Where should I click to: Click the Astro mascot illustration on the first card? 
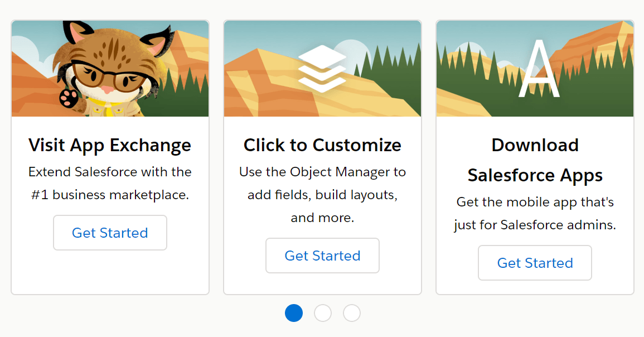tap(110, 67)
